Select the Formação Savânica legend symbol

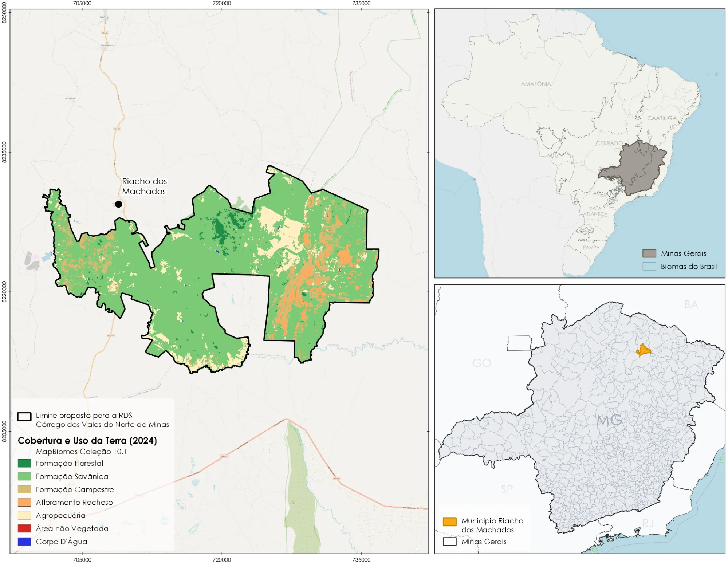click(x=24, y=477)
